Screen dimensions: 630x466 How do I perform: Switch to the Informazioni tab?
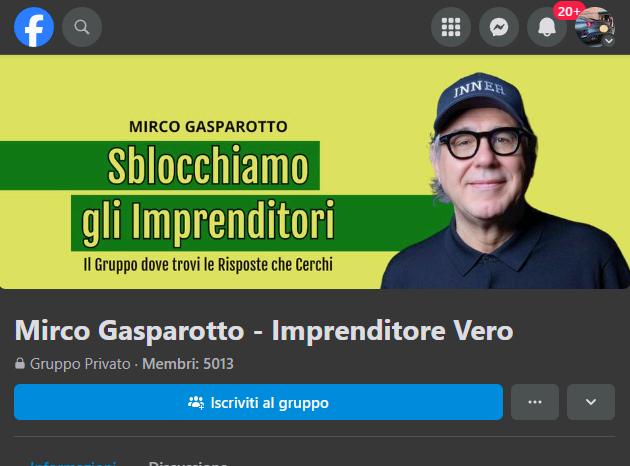[x=73, y=463]
